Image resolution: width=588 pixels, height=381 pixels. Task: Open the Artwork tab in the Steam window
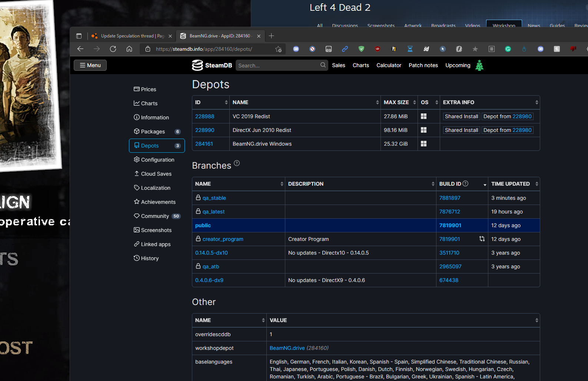pos(413,25)
